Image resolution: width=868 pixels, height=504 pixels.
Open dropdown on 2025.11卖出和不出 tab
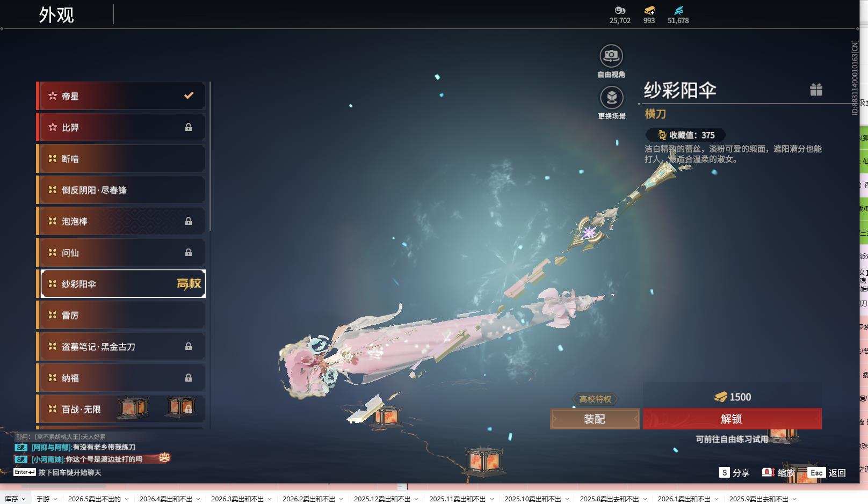[x=491, y=499]
